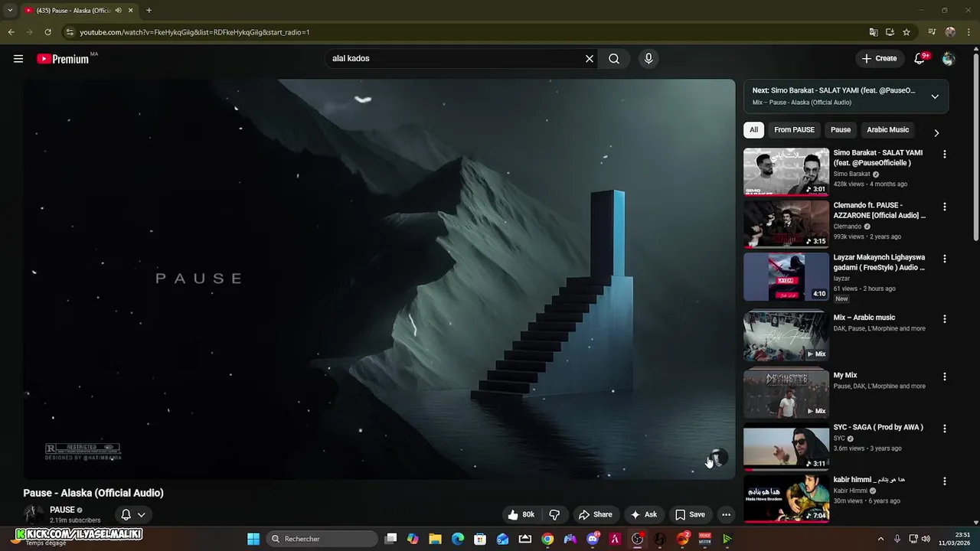This screenshot has width=980, height=551.
Task: Open browser media controls icon
Action: click(932, 32)
